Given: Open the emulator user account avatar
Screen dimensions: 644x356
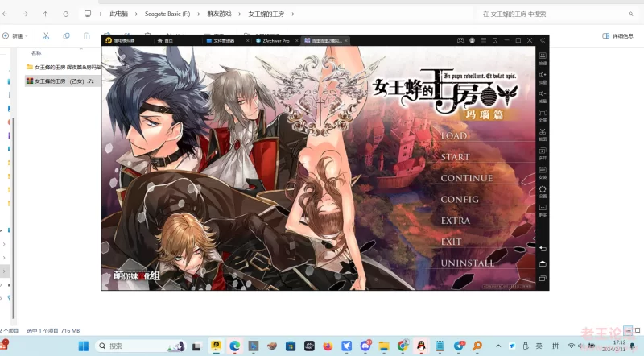Looking at the screenshot, I should pos(472,40).
